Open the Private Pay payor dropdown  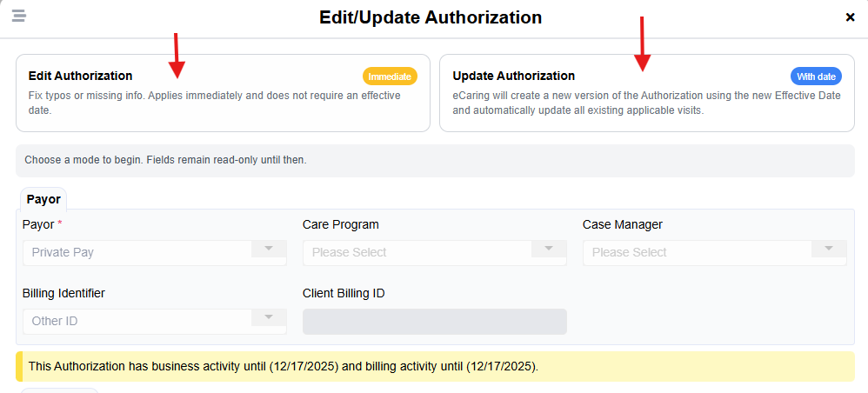(x=154, y=252)
